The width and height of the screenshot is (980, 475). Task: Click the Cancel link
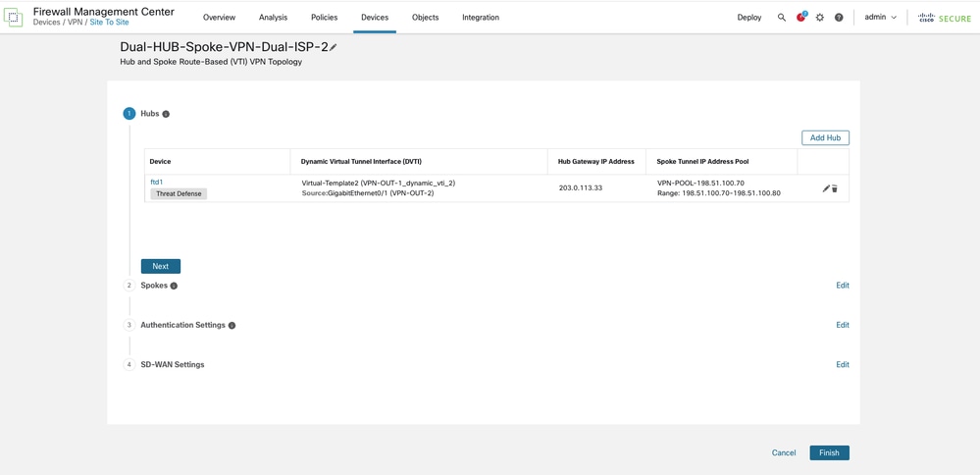[784, 453]
